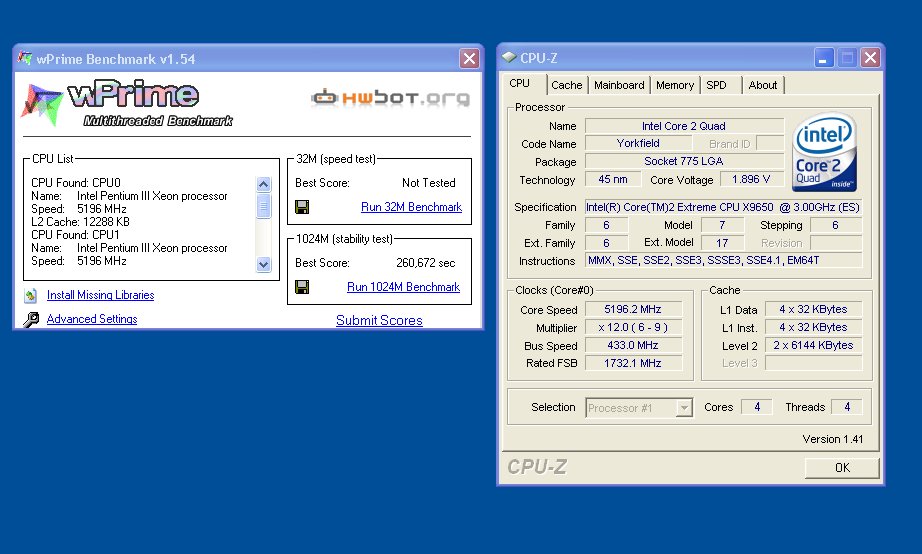Click 'Version 1.41' text in CPU-Z
Viewport: 922px width, 554px height.
[833, 439]
